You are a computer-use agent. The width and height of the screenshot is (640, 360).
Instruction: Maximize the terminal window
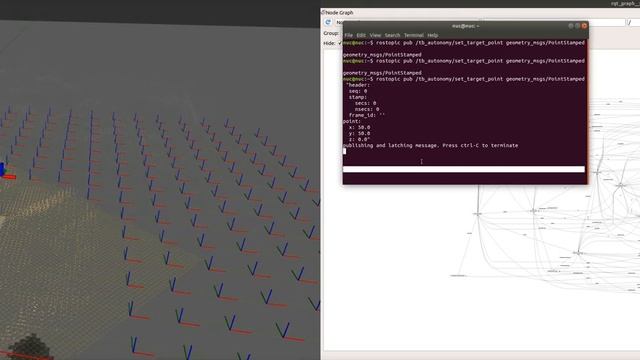pos(577,26)
